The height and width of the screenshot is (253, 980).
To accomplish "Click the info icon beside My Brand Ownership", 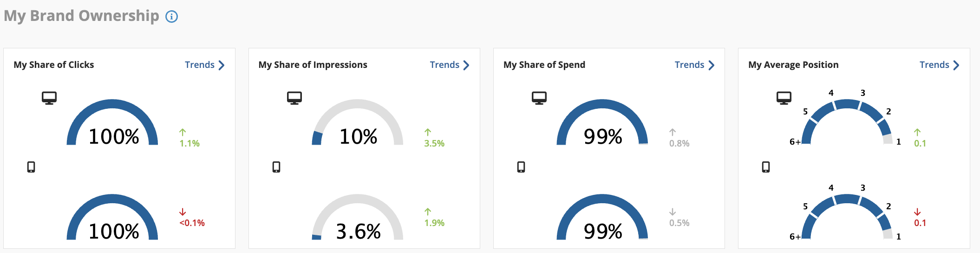I will (x=171, y=17).
